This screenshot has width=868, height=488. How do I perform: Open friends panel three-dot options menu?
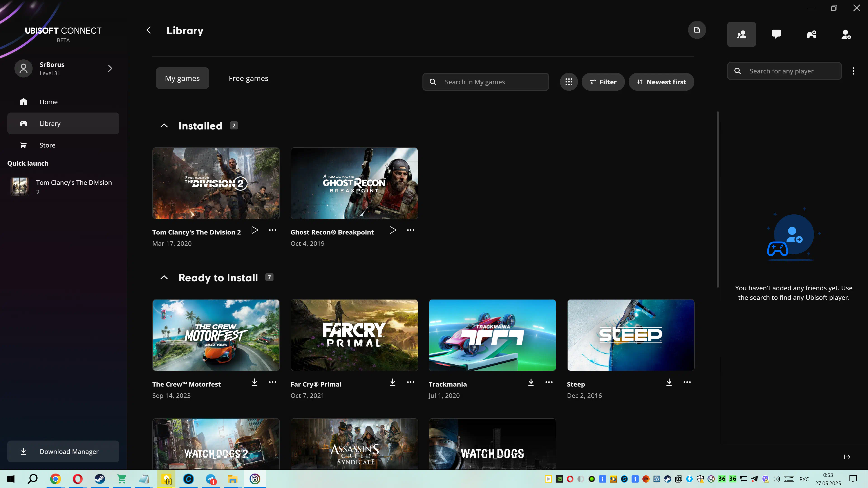tap(853, 71)
